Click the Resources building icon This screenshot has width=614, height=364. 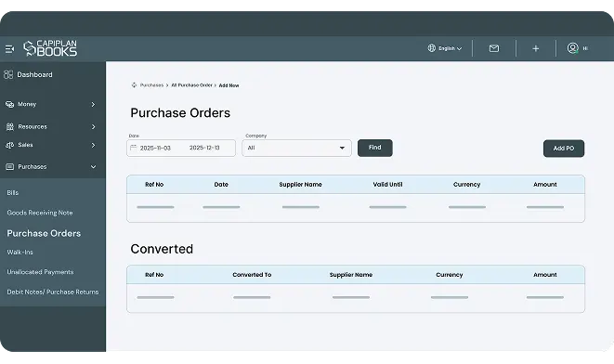point(10,126)
